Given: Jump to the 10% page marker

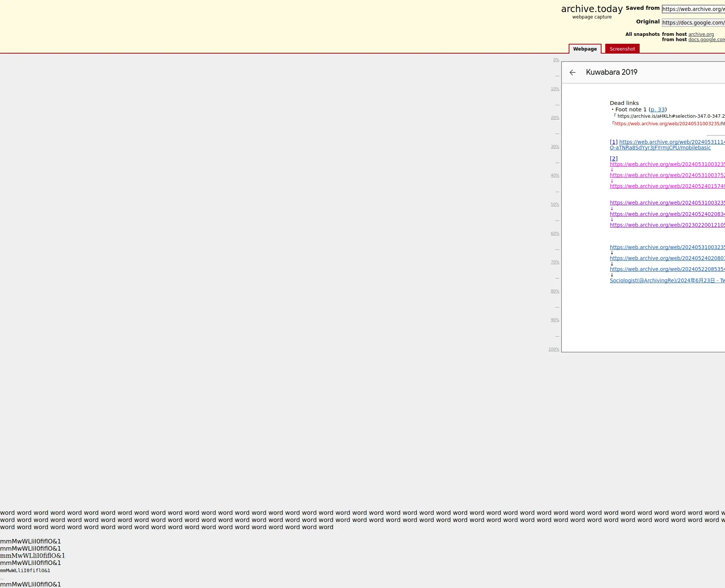Looking at the screenshot, I should tap(555, 89).
